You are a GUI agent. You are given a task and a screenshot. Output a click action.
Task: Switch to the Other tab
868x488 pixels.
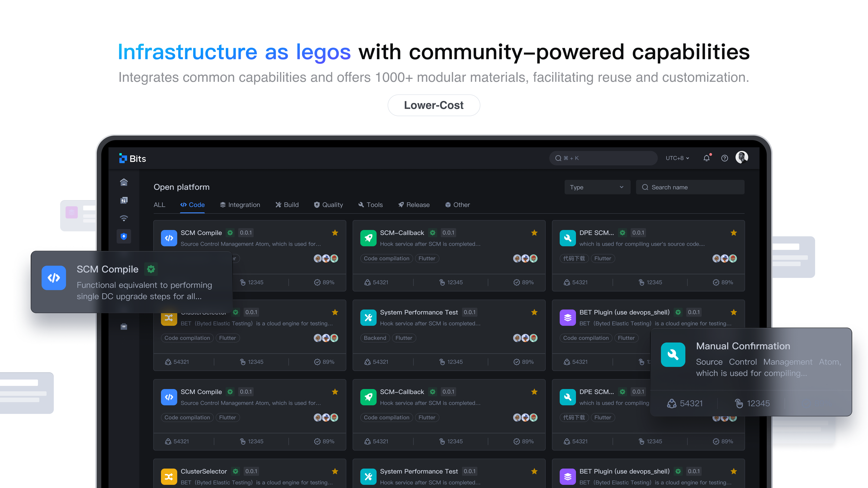pyautogui.click(x=457, y=205)
